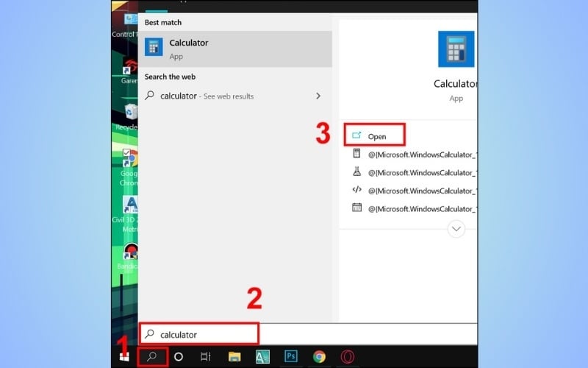Select the flask icon WindowsCalculator entry

tap(419, 172)
